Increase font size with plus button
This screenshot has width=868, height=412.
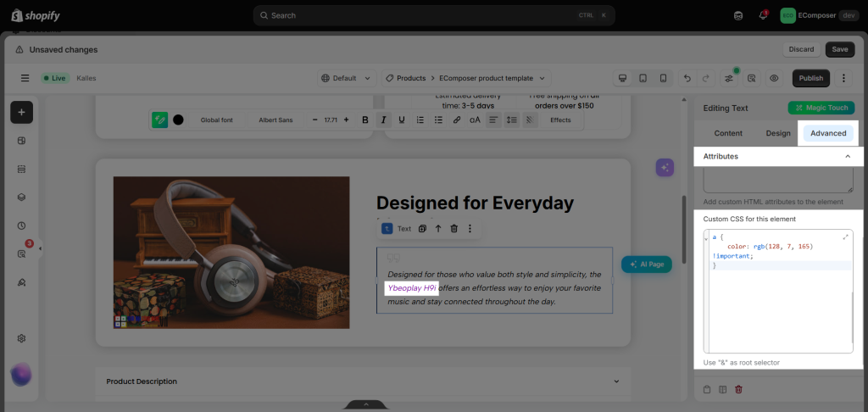point(346,120)
